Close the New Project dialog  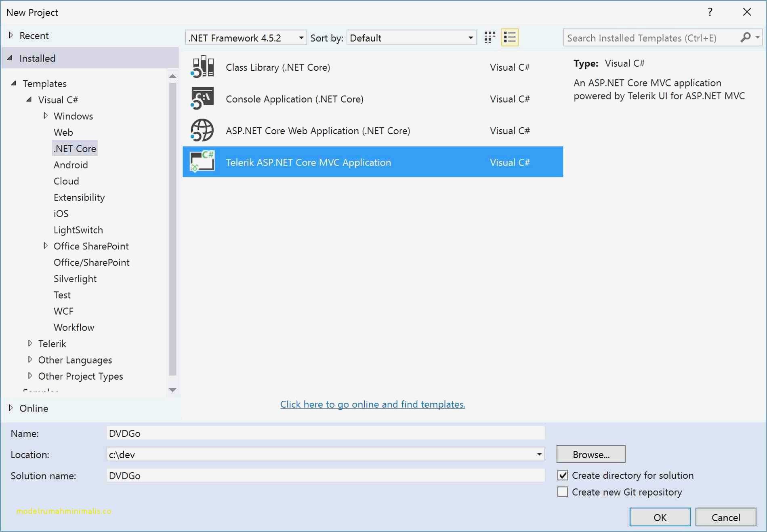pyautogui.click(x=747, y=12)
